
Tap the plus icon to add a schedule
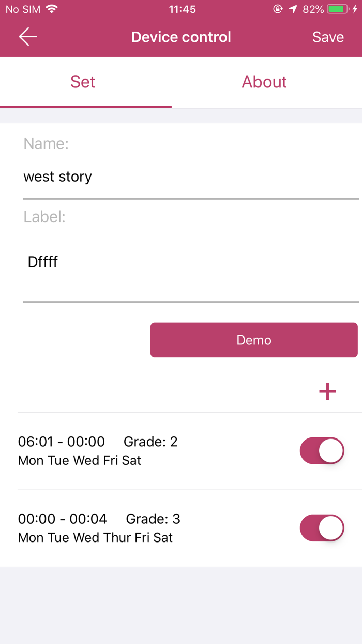tap(327, 392)
